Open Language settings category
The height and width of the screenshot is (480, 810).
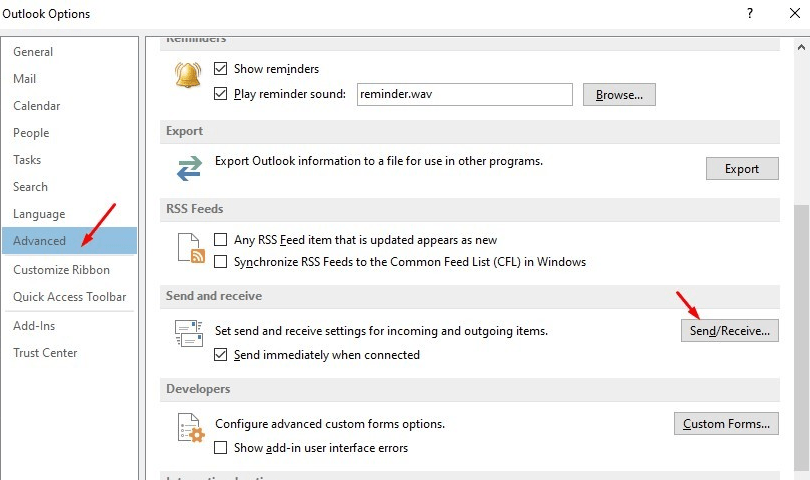click(x=69, y=213)
